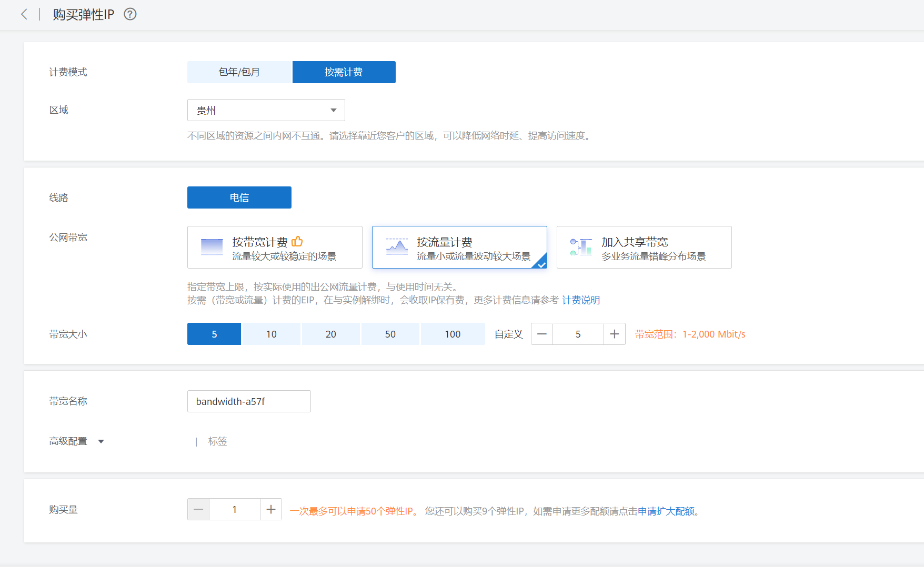Viewport: 924px width, 574px height.
Task: Open the 计费说明 link
Action: [581, 300]
